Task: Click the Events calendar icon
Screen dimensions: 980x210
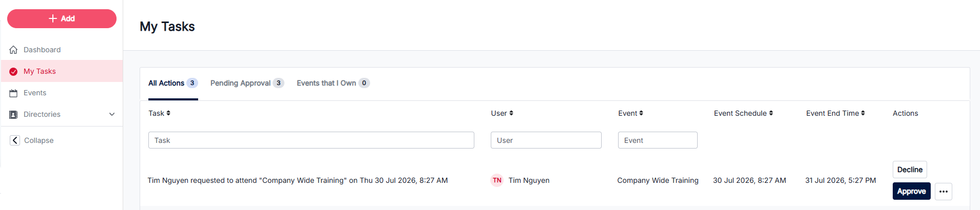Action: [x=14, y=93]
